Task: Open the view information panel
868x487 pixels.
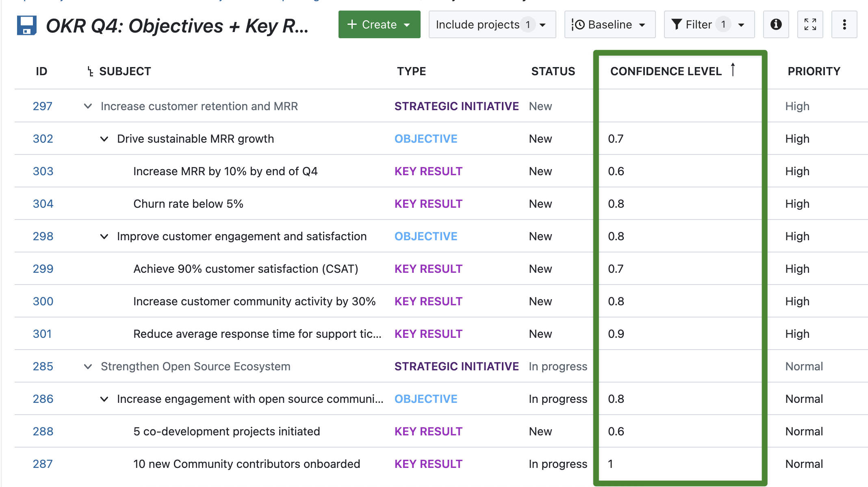Action: coord(776,24)
